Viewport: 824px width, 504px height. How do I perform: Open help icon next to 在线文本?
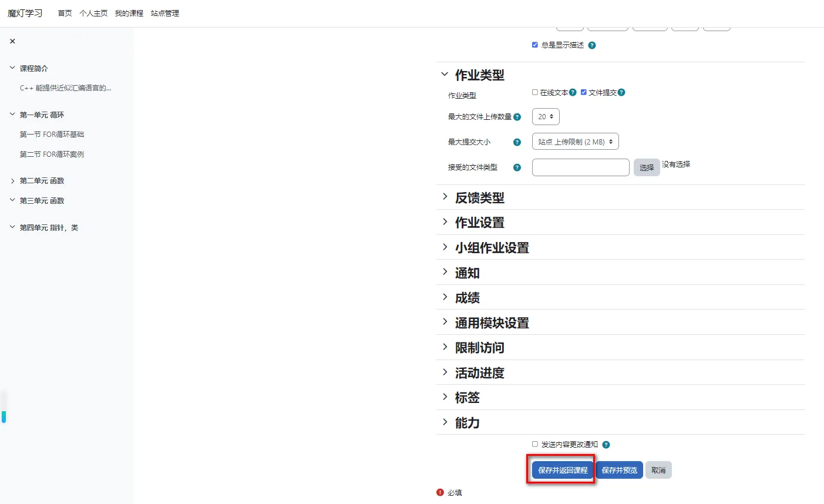(573, 92)
